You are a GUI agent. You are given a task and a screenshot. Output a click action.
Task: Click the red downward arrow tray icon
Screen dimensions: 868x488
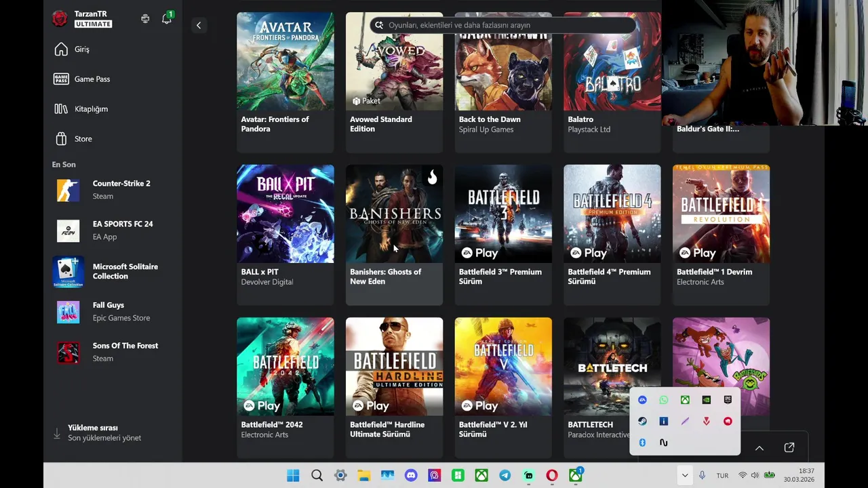coord(706,421)
